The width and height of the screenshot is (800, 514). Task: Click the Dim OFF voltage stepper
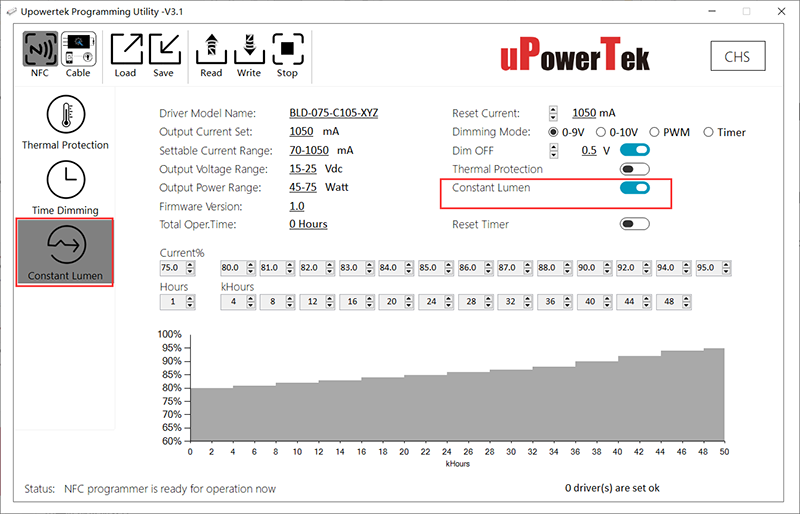click(554, 151)
